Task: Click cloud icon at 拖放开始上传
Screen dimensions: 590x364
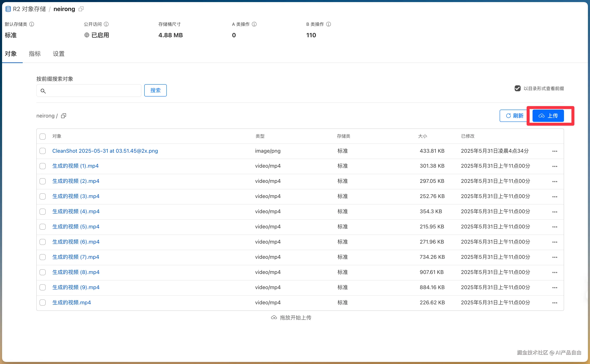Action: click(x=274, y=318)
